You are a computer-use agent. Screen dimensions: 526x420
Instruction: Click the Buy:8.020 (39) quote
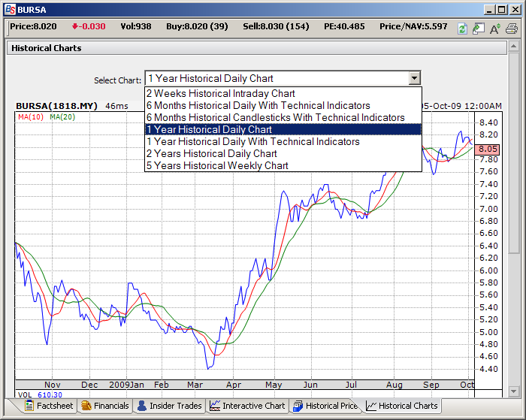coord(197,26)
